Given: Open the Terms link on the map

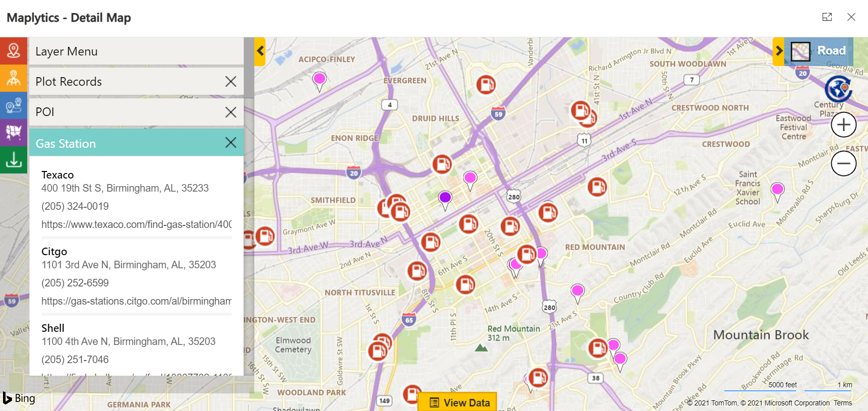Looking at the screenshot, I should point(843,403).
